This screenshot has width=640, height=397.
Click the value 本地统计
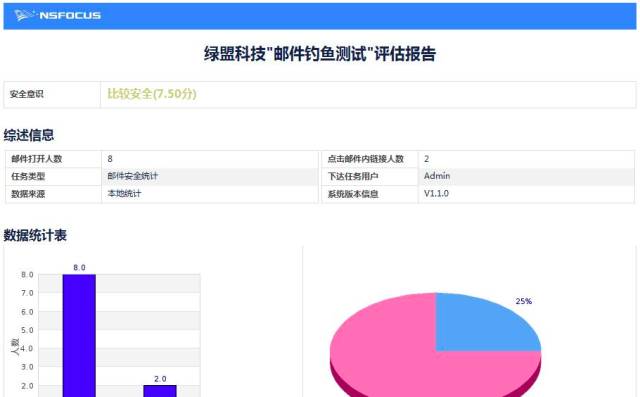(124, 193)
